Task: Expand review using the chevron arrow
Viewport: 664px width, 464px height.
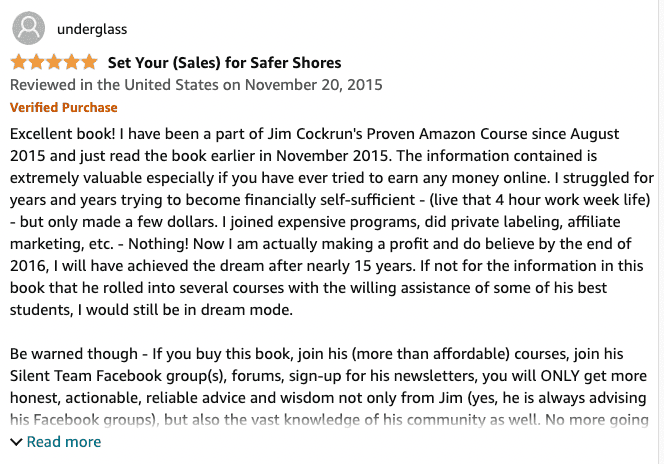Action: click(x=16, y=442)
